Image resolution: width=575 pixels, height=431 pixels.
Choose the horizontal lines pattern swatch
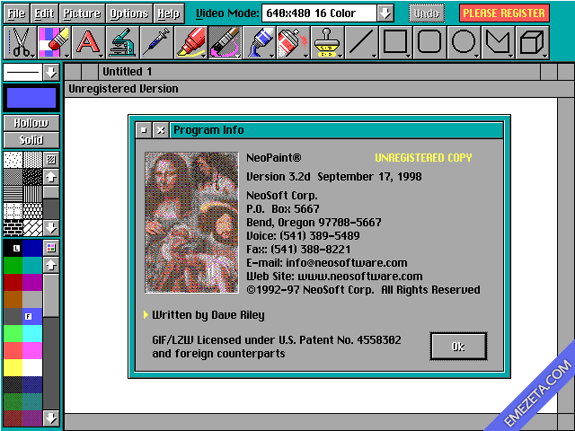pyautogui.click(x=13, y=194)
